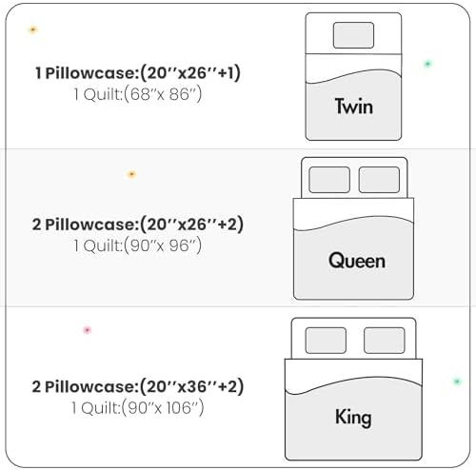
Task: Click the pink dot in King row
Action: point(87,330)
